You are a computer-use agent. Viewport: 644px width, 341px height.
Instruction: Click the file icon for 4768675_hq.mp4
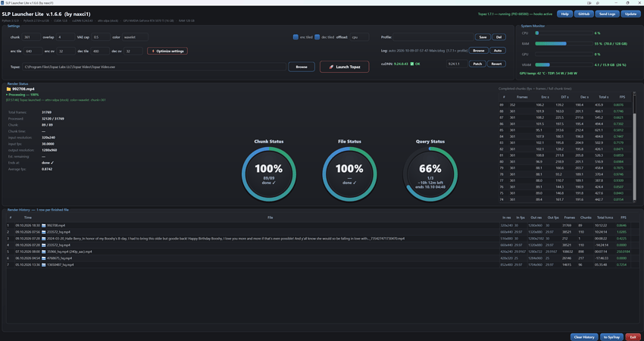click(43, 258)
